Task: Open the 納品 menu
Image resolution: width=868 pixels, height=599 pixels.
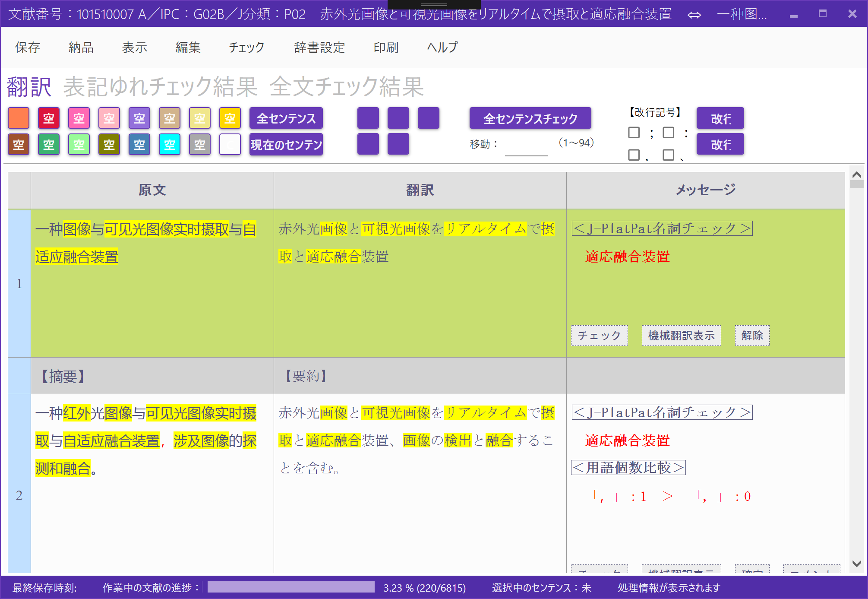Action: 81,48
